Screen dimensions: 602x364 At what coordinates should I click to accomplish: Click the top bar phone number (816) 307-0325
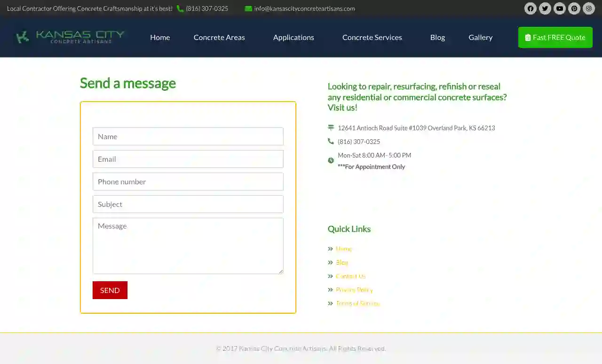(207, 8)
